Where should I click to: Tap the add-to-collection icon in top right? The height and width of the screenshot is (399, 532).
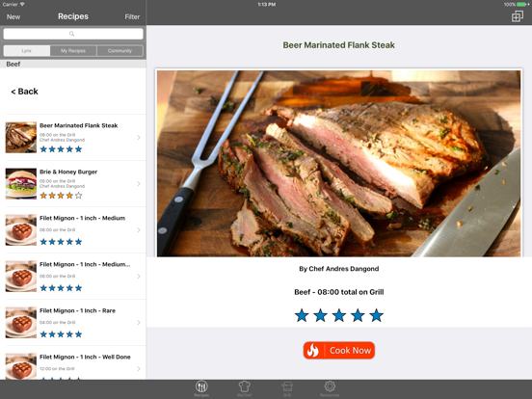(518, 16)
